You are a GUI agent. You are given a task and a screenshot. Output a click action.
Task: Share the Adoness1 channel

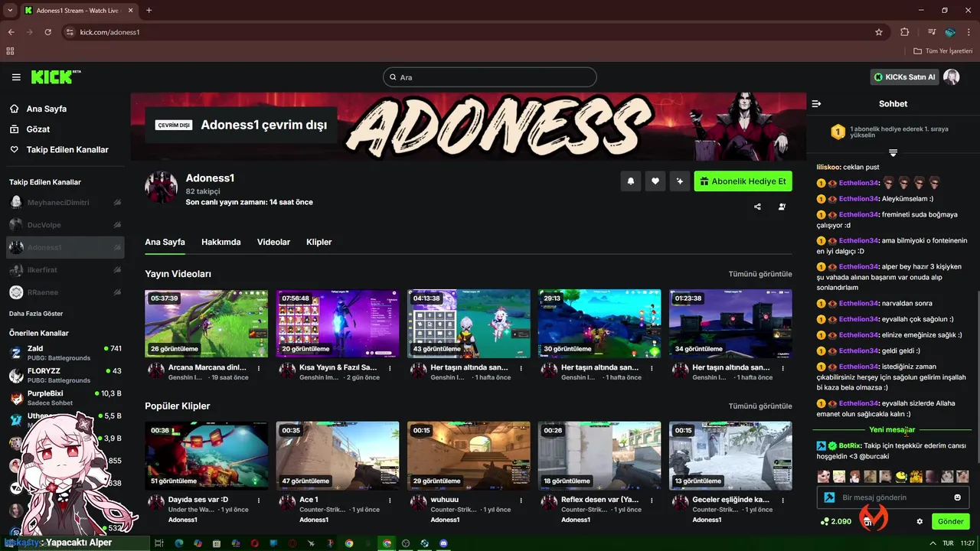pos(757,207)
